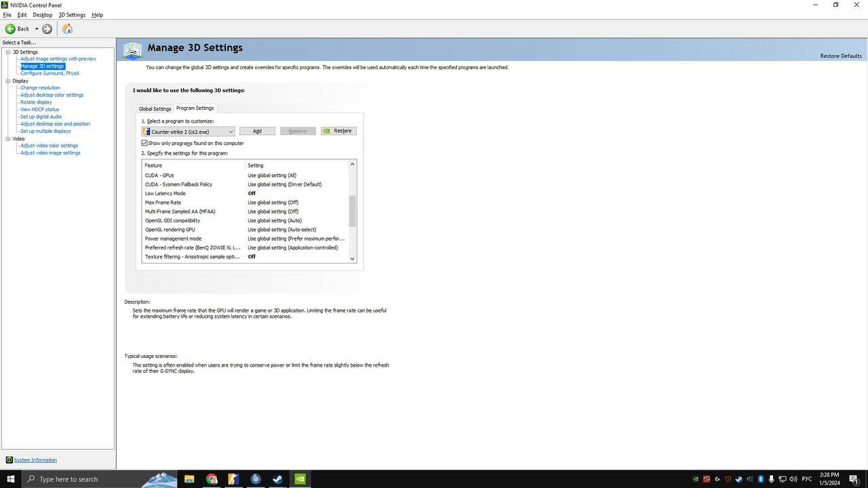Open 'Set up digital audio' task
Screen dimensions: 868x488
41,117
